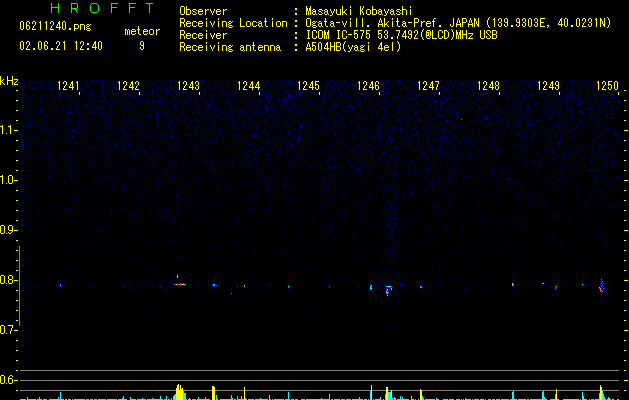Click the ICOM IC-575 receiver text
The height and width of the screenshot is (400, 629).
(x=401, y=35)
